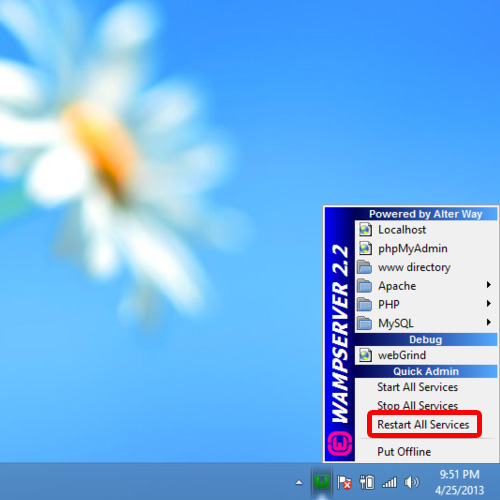Image resolution: width=500 pixels, height=500 pixels.
Task: Click the phpMyAdmin globe icon
Action: (365, 248)
